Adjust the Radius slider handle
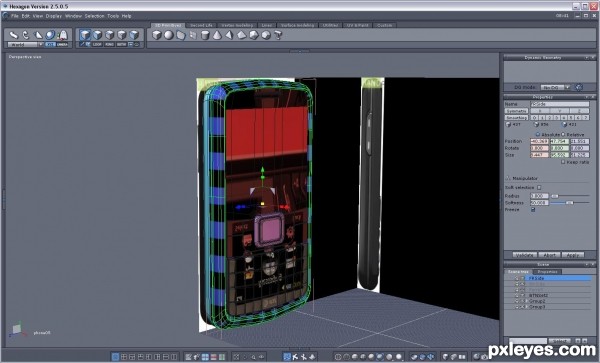The width and height of the screenshot is (600, 363). pos(555,196)
